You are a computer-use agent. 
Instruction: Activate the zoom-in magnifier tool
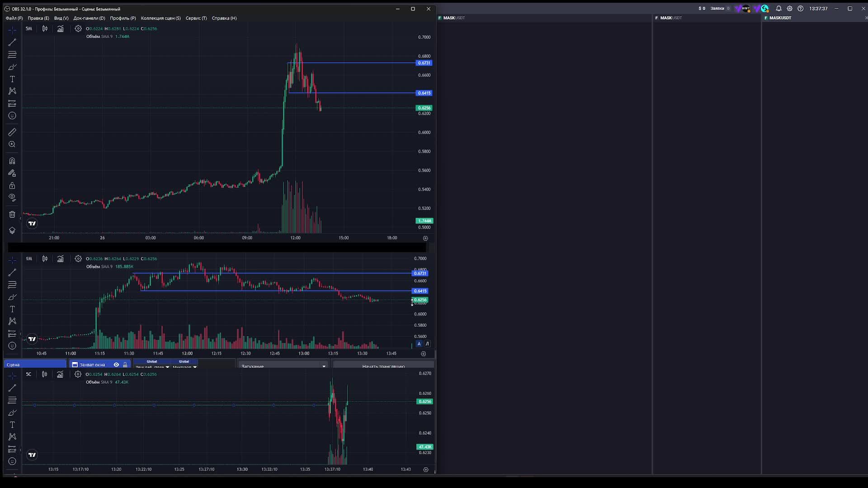(x=12, y=145)
